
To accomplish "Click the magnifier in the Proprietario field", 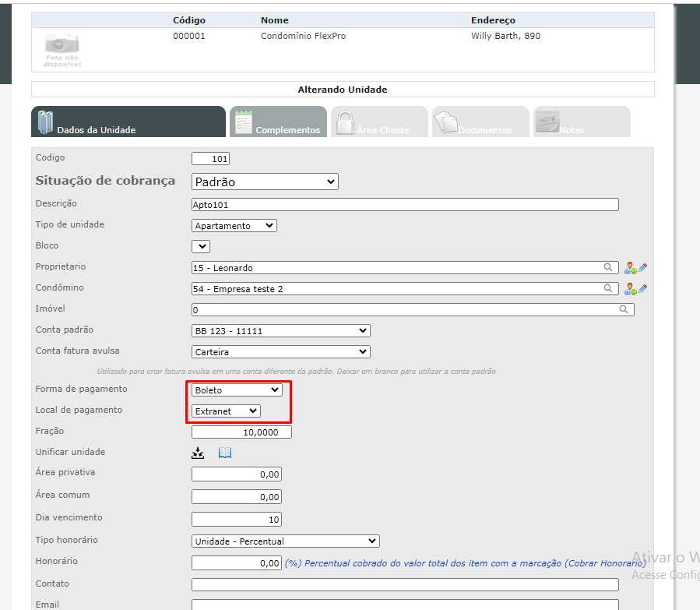I will 607,267.
